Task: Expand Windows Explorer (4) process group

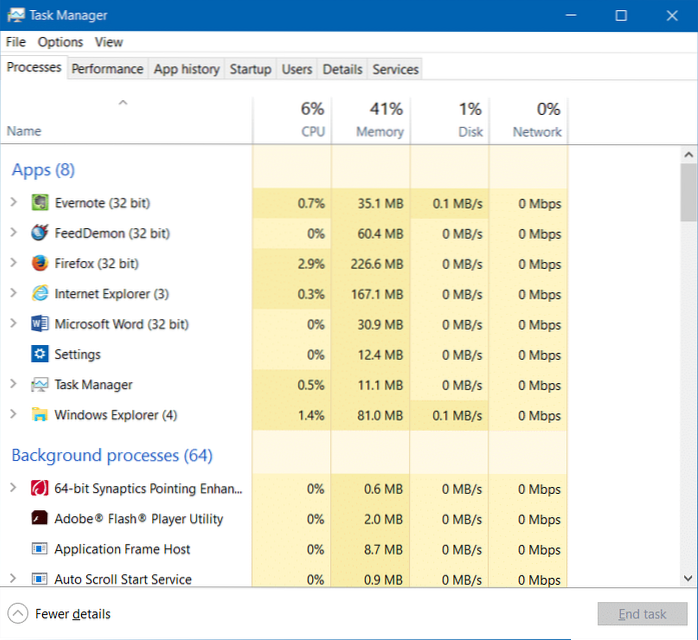Action: [13, 415]
